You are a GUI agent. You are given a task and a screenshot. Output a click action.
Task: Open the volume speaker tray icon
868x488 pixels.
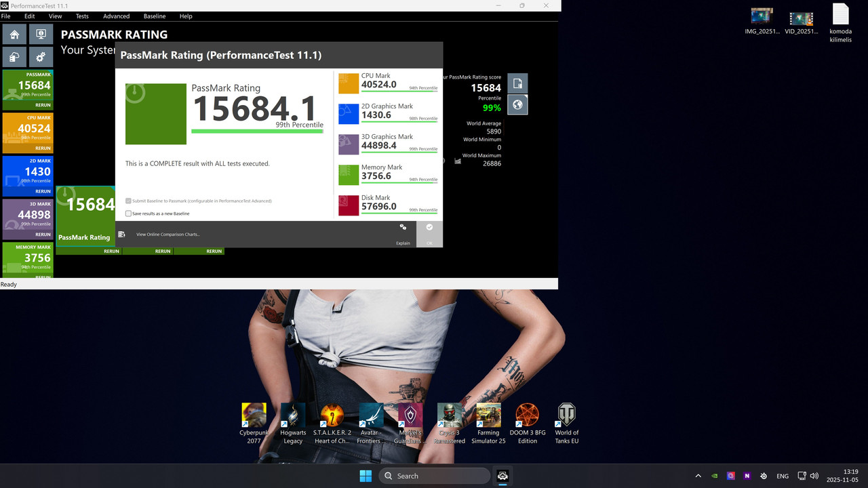814,476
